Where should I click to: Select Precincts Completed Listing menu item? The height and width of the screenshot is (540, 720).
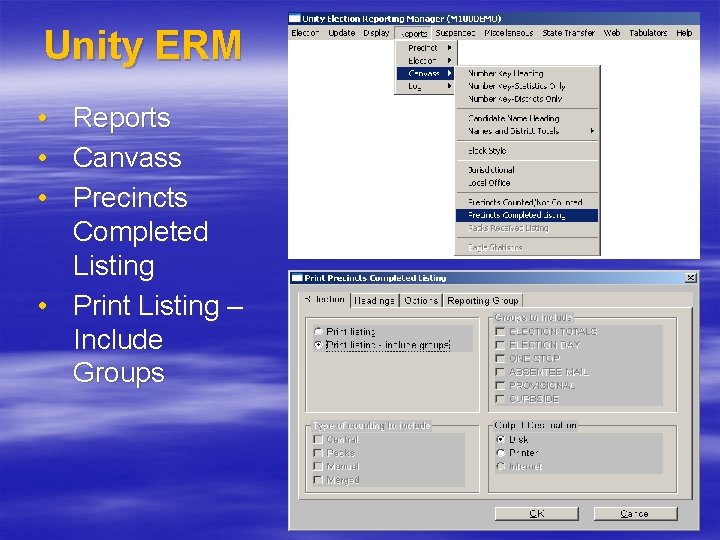(x=527, y=215)
